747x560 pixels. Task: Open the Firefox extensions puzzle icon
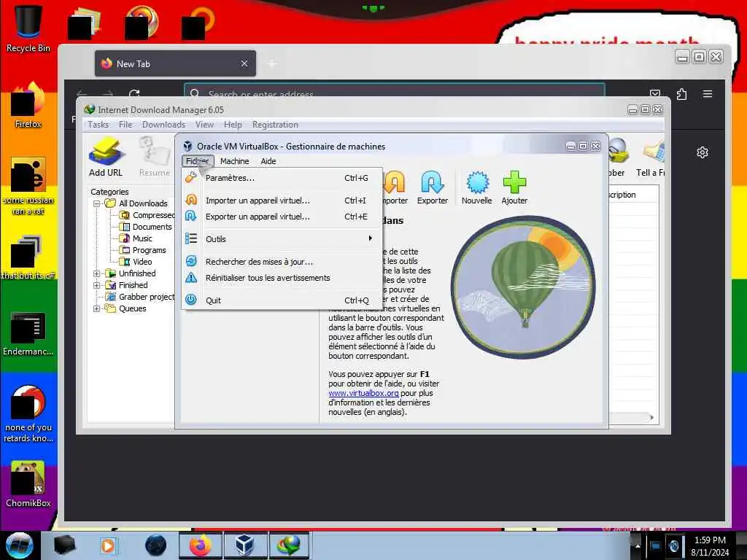[681, 94]
